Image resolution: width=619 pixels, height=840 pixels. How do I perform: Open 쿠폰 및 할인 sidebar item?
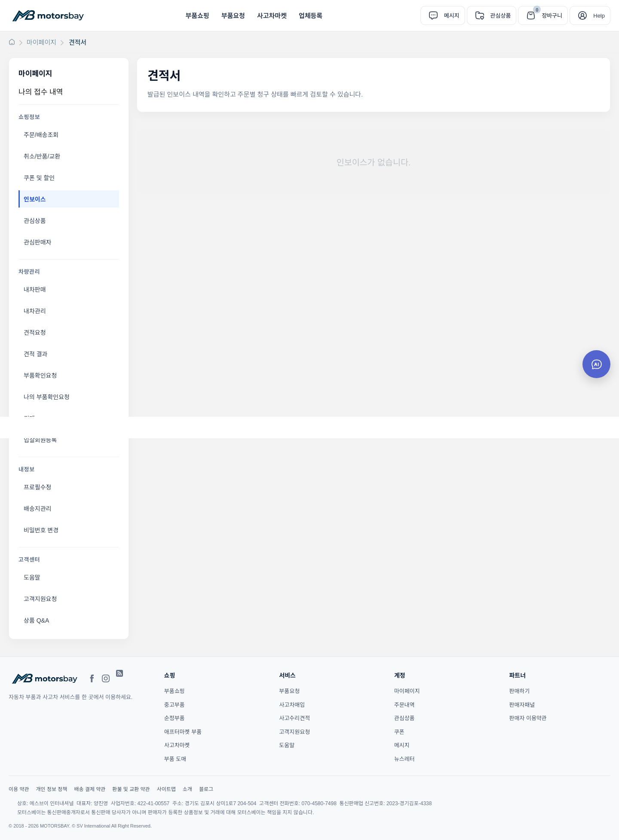point(69,177)
